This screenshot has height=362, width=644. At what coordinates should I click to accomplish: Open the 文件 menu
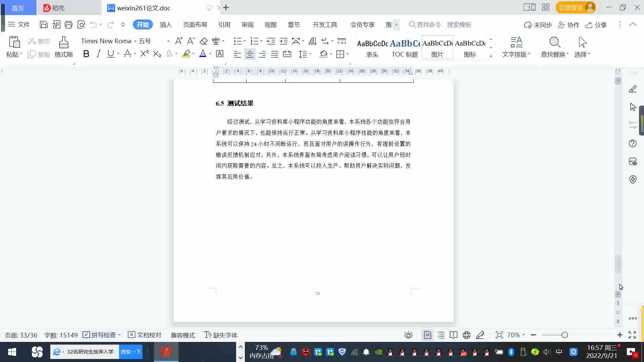pyautogui.click(x=19, y=24)
